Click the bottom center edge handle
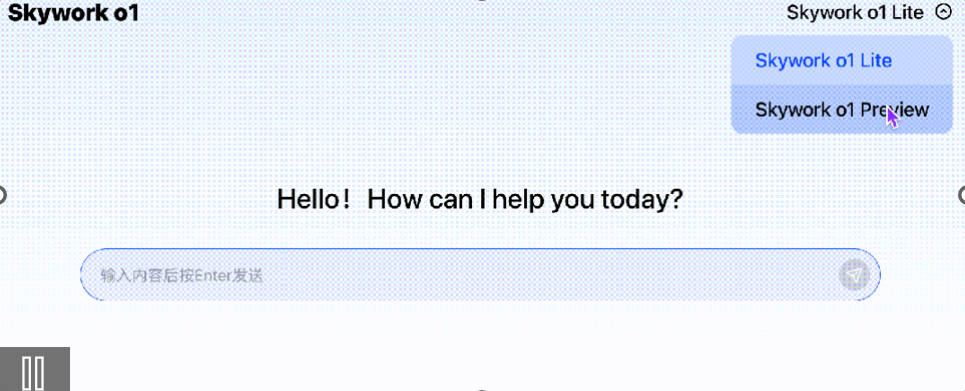This screenshot has width=965, height=391. click(482, 390)
